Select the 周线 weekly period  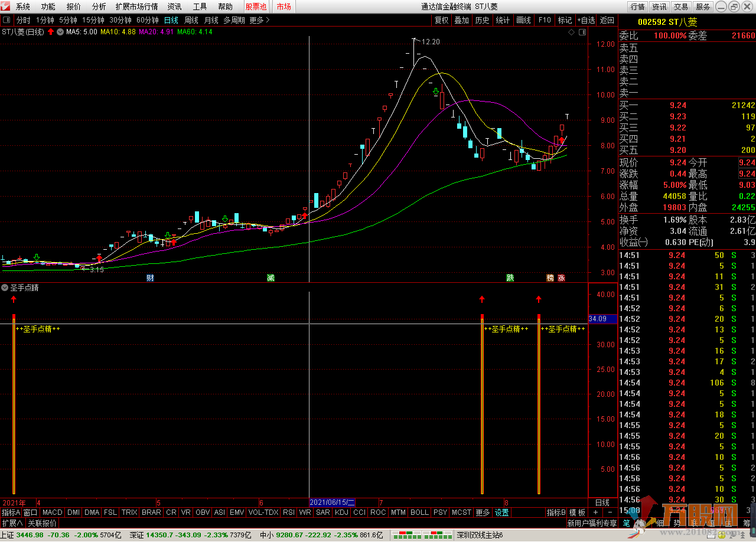(x=191, y=20)
